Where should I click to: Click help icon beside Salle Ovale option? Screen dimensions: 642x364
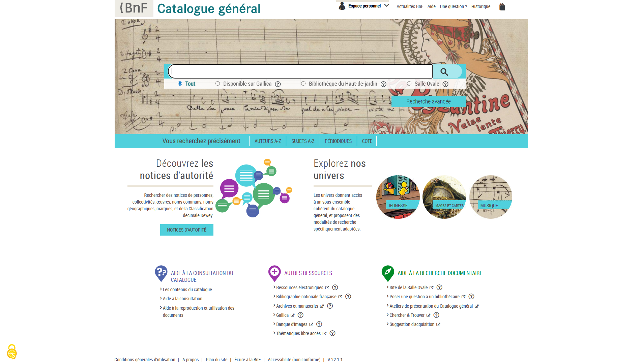tap(445, 84)
